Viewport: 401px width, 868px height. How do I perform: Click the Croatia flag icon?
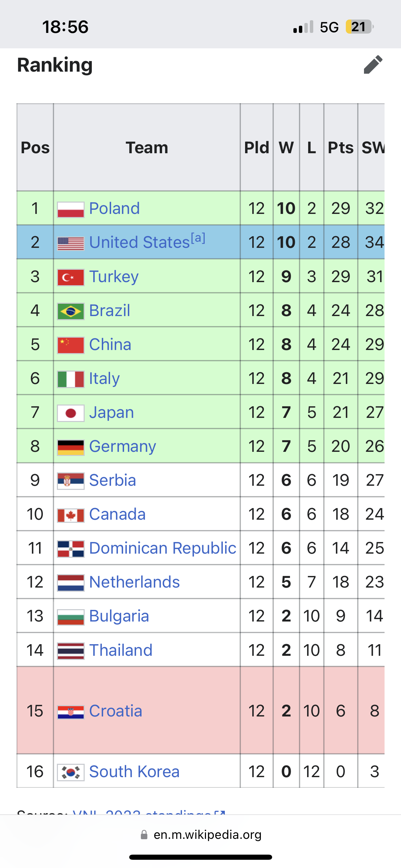[71, 712]
